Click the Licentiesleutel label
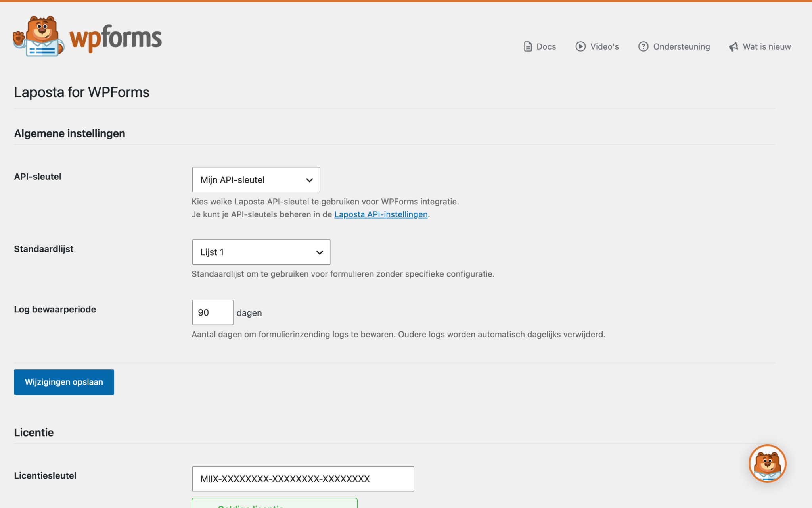The width and height of the screenshot is (812, 508). click(45, 475)
